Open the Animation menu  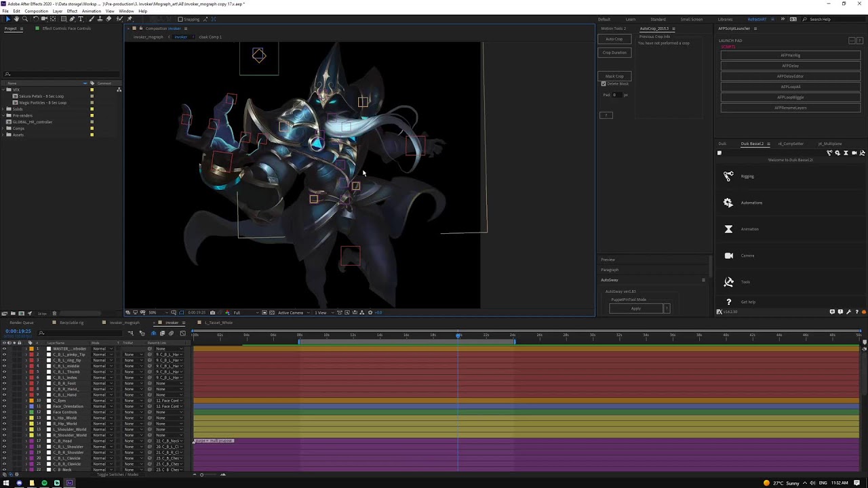tap(92, 11)
